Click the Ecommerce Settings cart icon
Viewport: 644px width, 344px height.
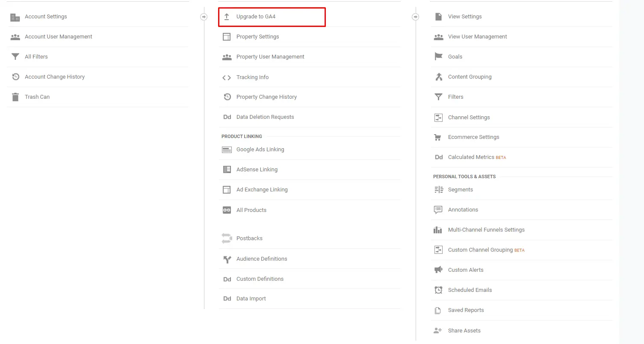tap(438, 137)
